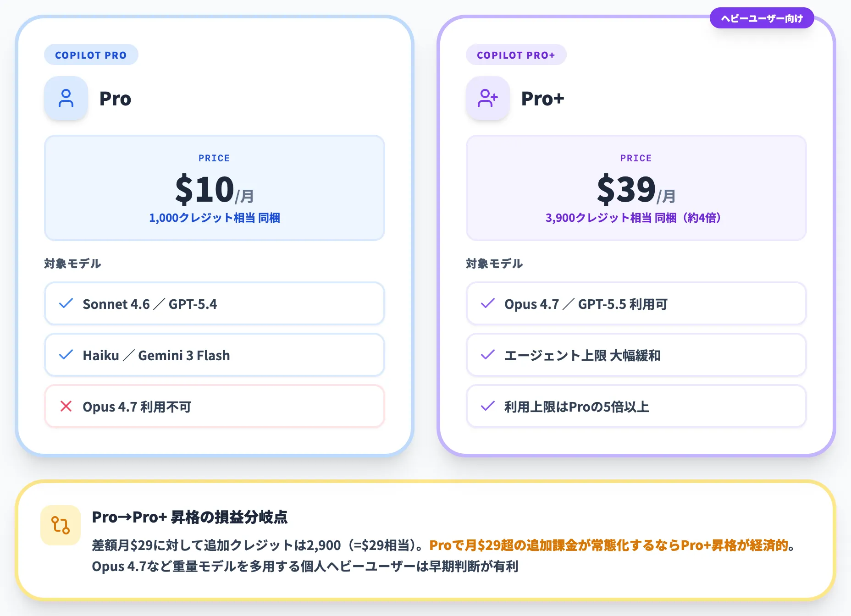Select the Pro plan person icon

point(66,98)
